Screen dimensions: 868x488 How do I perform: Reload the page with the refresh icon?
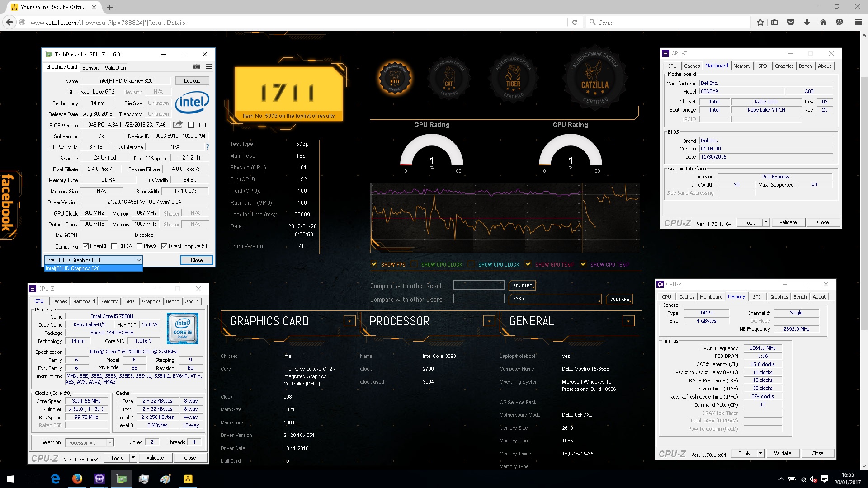tap(575, 22)
